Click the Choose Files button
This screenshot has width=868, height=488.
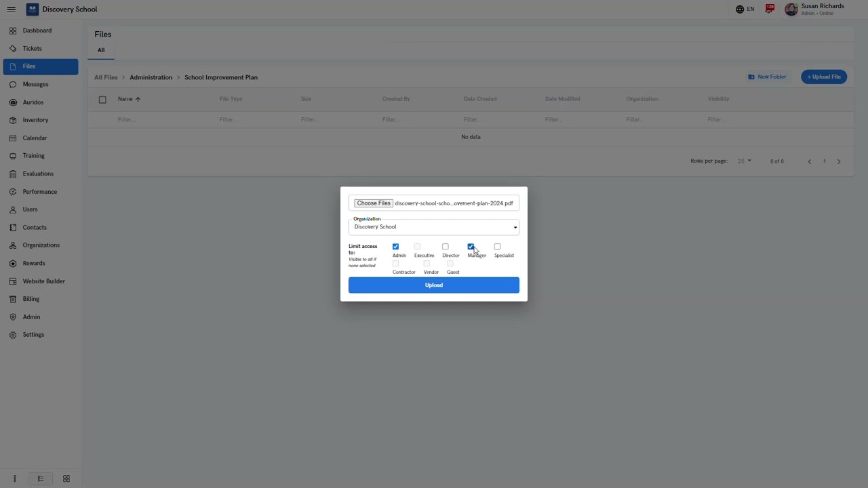tap(374, 203)
